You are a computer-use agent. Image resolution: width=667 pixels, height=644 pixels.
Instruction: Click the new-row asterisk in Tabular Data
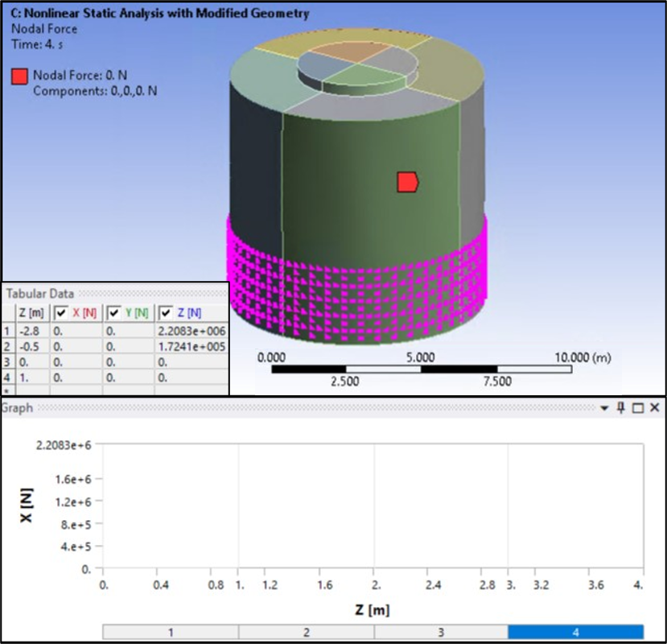pos(7,390)
